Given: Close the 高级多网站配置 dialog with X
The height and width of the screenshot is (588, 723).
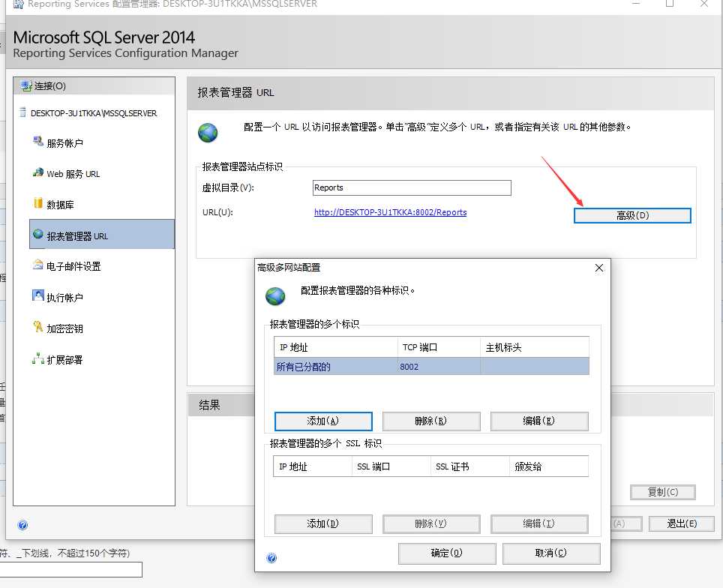Looking at the screenshot, I should click(x=599, y=268).
